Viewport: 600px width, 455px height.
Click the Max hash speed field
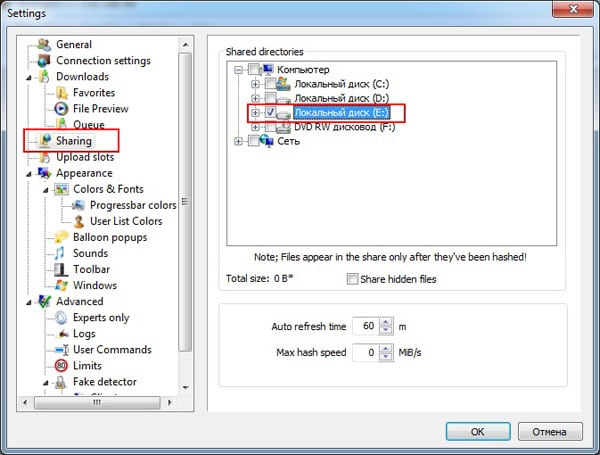tap(368, 353)
